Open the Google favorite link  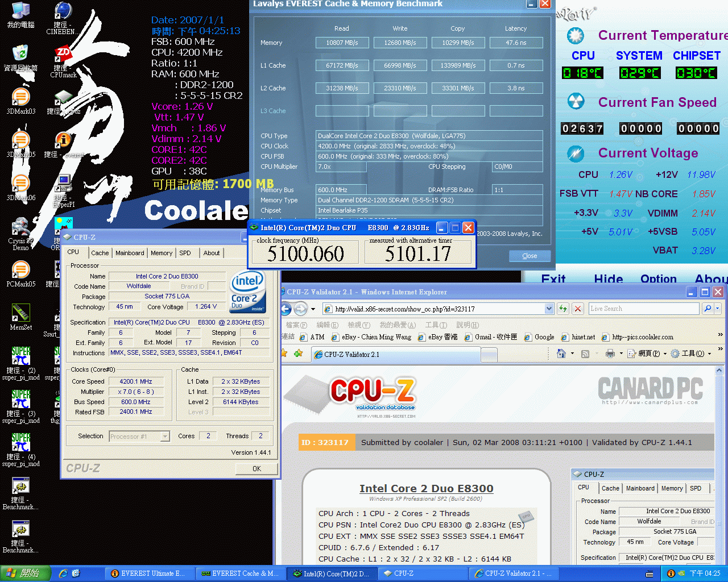[x=539, y=337]
